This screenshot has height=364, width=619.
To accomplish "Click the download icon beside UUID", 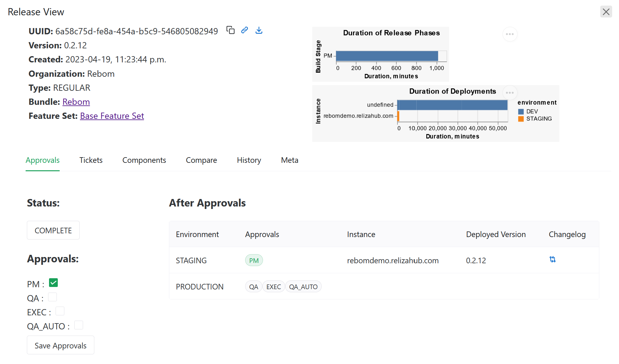I will (x=259, y=30).
